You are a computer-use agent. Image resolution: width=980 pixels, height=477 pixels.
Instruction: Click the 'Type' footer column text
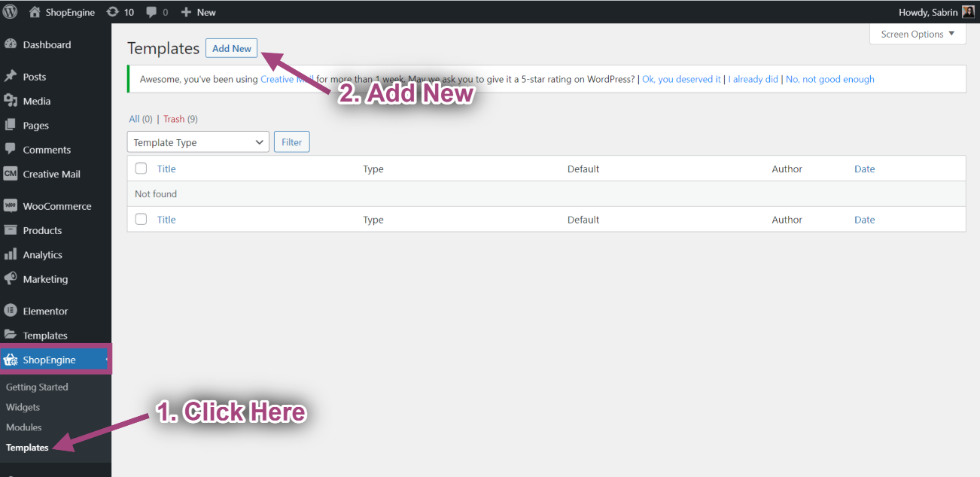tap(373, 220)
